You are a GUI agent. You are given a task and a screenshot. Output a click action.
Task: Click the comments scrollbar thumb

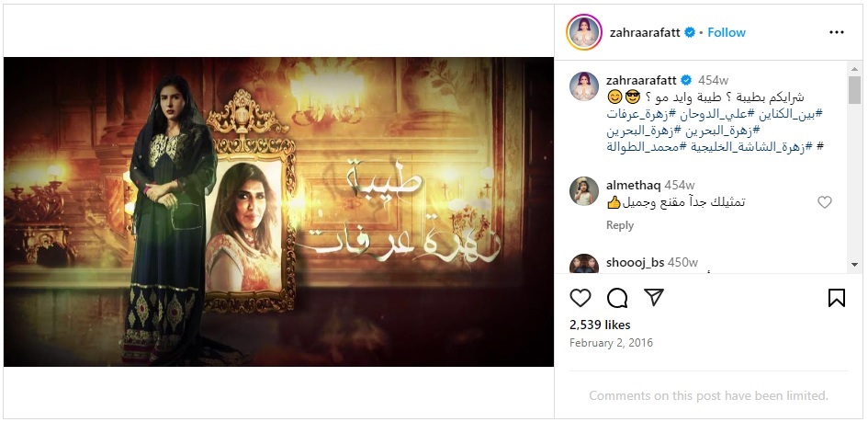[x=855, y=90]
